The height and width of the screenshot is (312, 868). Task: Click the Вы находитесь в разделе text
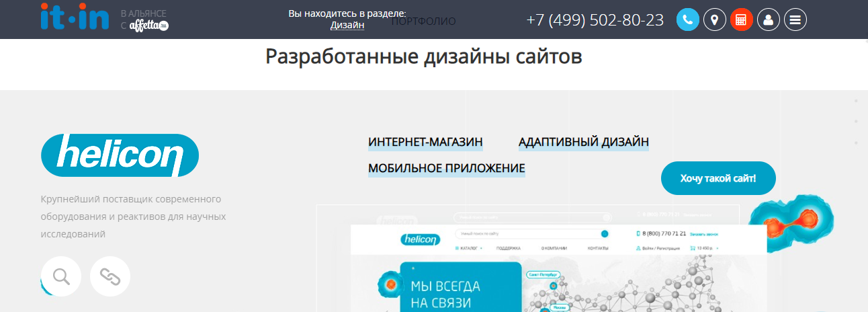click(347, 13)
